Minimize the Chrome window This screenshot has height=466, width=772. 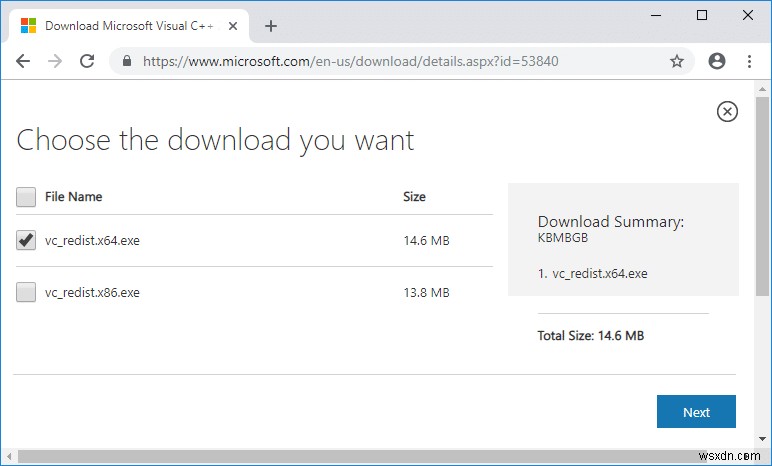click(656, 16)
